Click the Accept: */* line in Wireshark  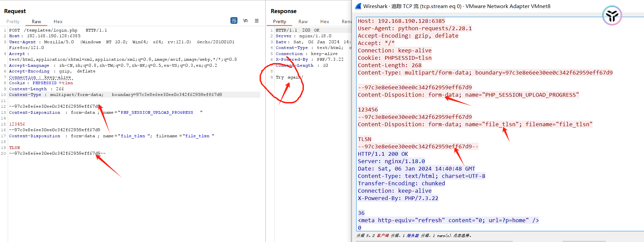click(376, 43)
